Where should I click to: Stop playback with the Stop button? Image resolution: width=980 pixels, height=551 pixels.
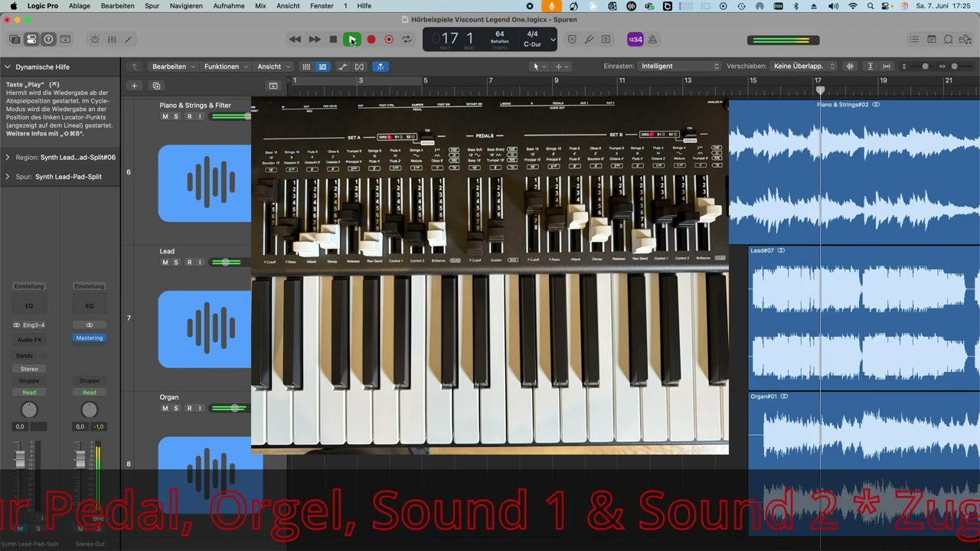point(333,39)
